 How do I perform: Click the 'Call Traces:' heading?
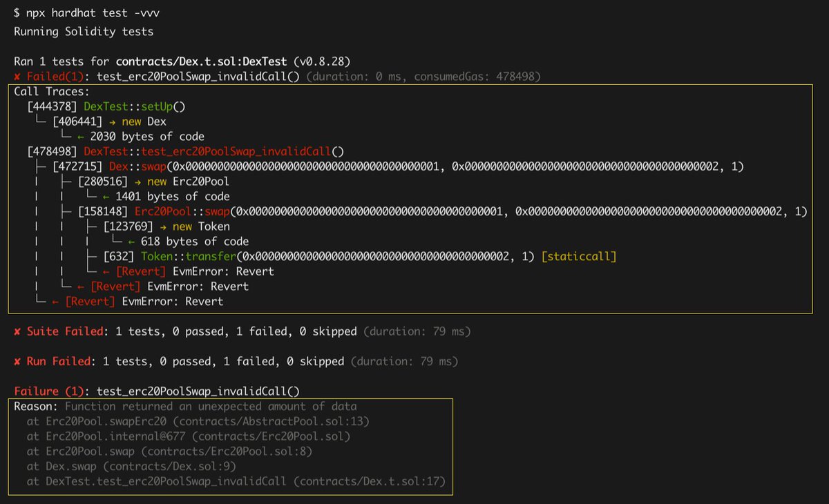click(52, 92)
